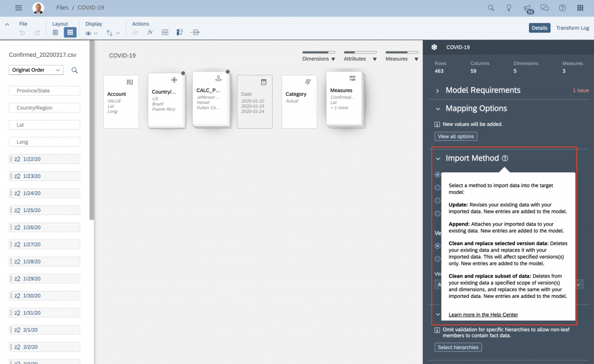This screenshot has height=364, width=594.
Task: Open the lightbulb insights icon
Action: click(509, 8)
